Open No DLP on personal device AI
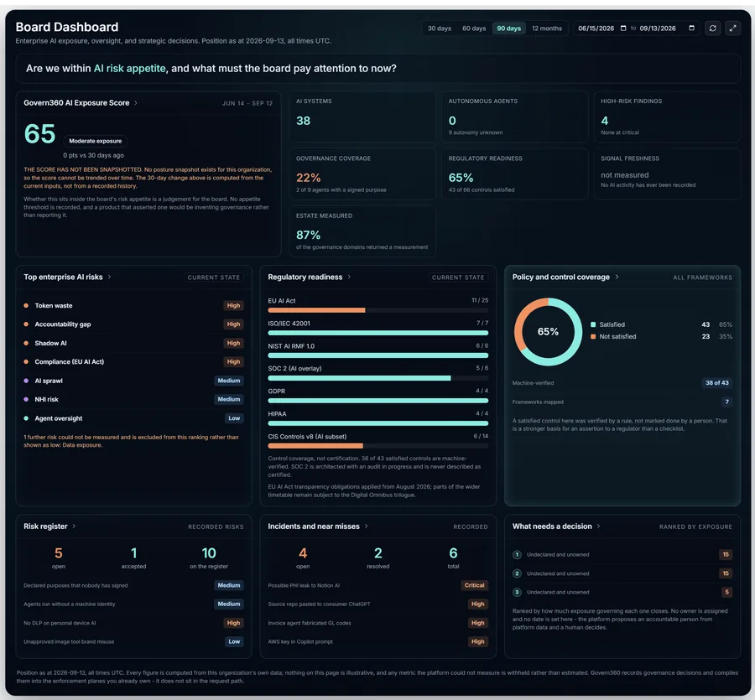Image resolution: width=755 pixels, height=700 pixels. 133,623
